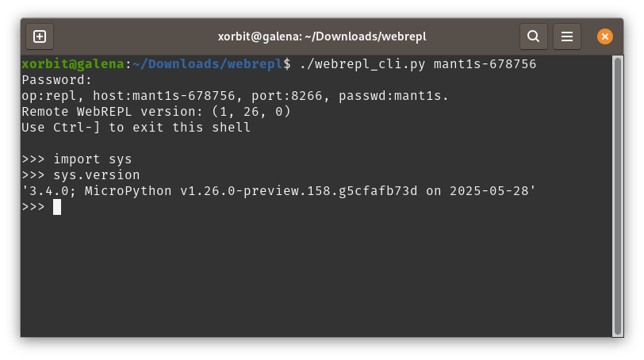Click the "Use Ctrl-] to exit" line
The image size is (644, 360).
(136, 128)
